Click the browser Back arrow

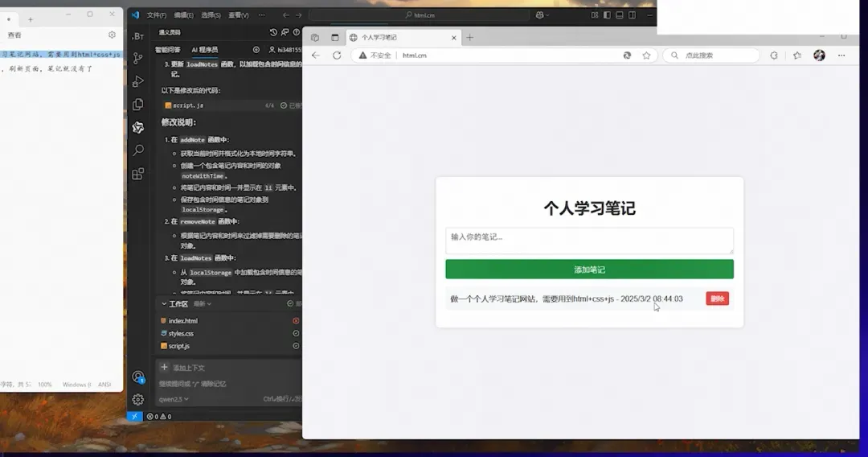tap(316, 56)
